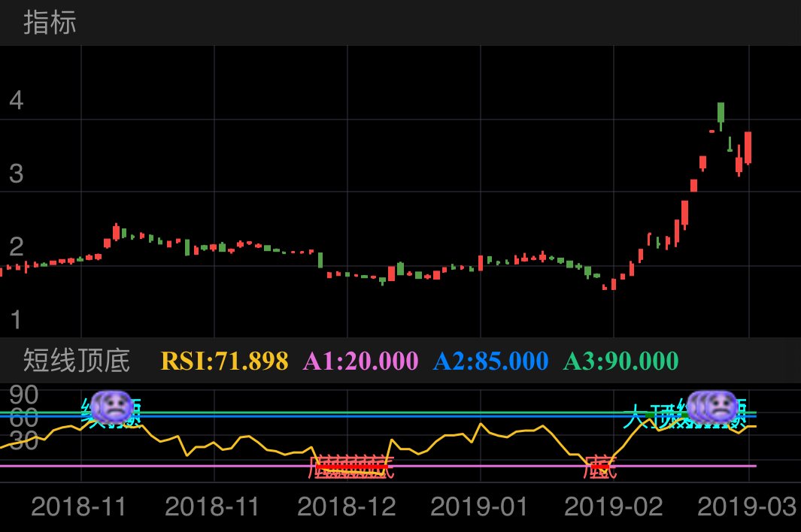Tap the 2019-03 date axis label

[746, 506]
